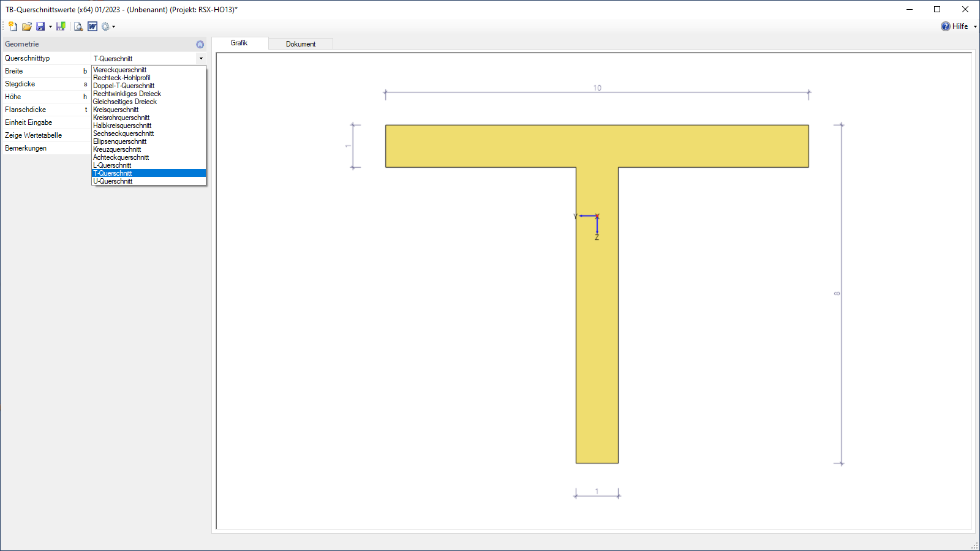The image size is (980, 551).
Task: Open the dropdown arrow next to Hilfe
Action: tap(975, 26)
